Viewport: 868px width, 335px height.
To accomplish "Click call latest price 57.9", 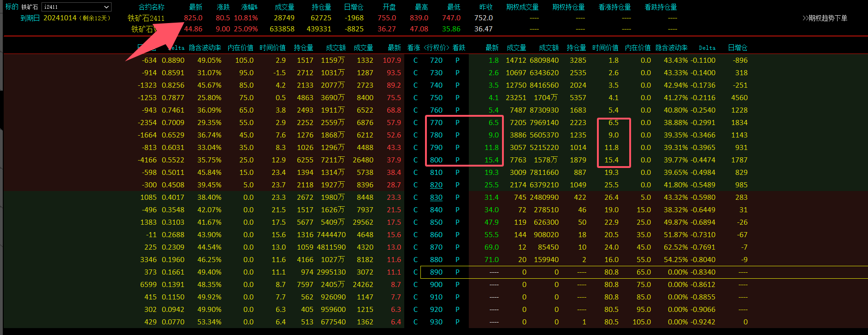I will coord(394,123).
